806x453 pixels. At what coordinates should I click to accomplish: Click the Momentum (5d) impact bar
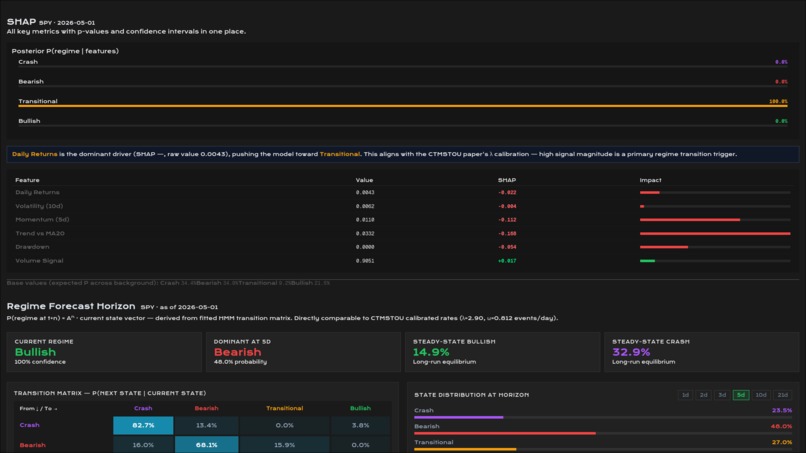pyautogui.click(x=690, y=220)
